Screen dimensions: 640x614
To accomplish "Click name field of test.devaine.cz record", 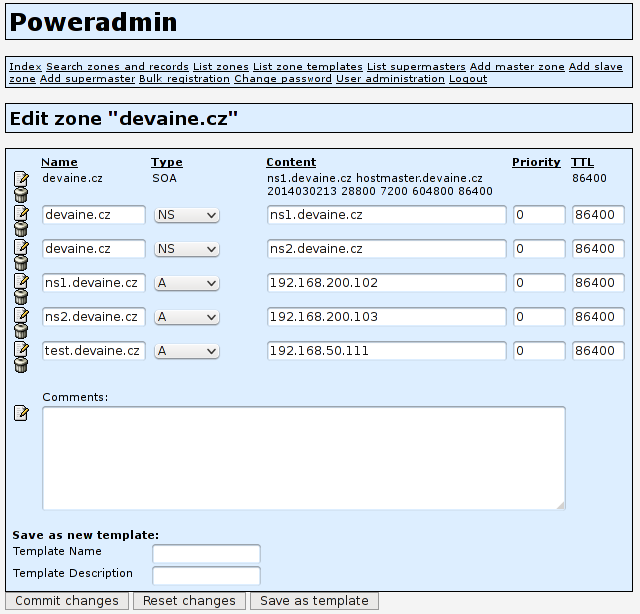I will pos(93,351).
